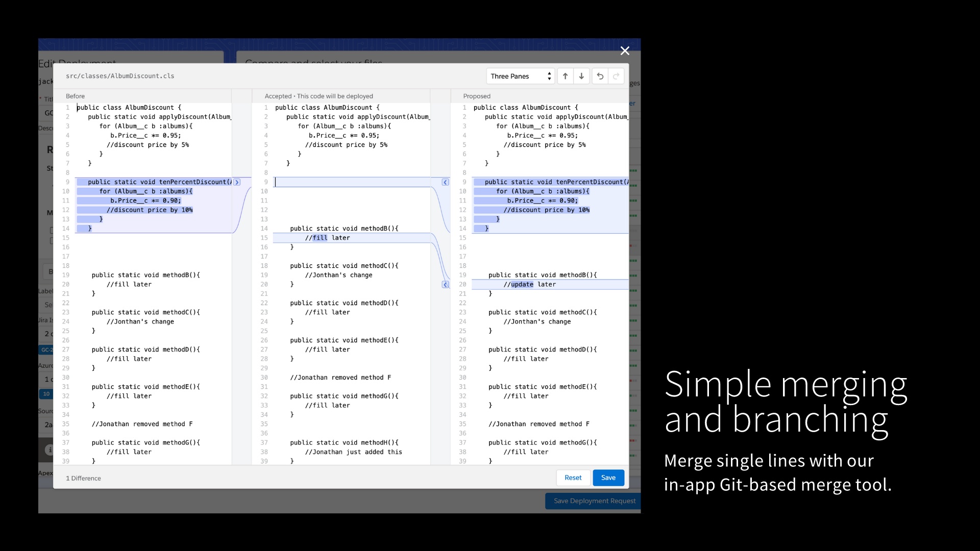The height and width of the screenshot is (551, 980).
Task: Click the Reset button
Action: tap(573, 478)
